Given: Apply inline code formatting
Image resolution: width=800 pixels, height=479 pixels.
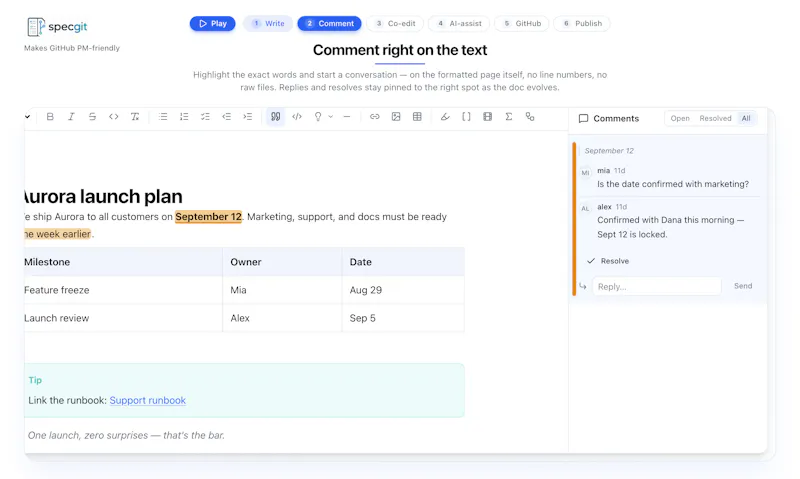Looking at the screenshot, I should click(114, 117).
